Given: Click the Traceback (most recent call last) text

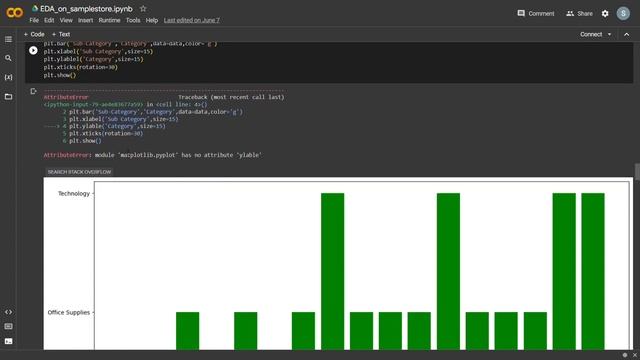Looking at the screenshot, I should tap(231, 97).
